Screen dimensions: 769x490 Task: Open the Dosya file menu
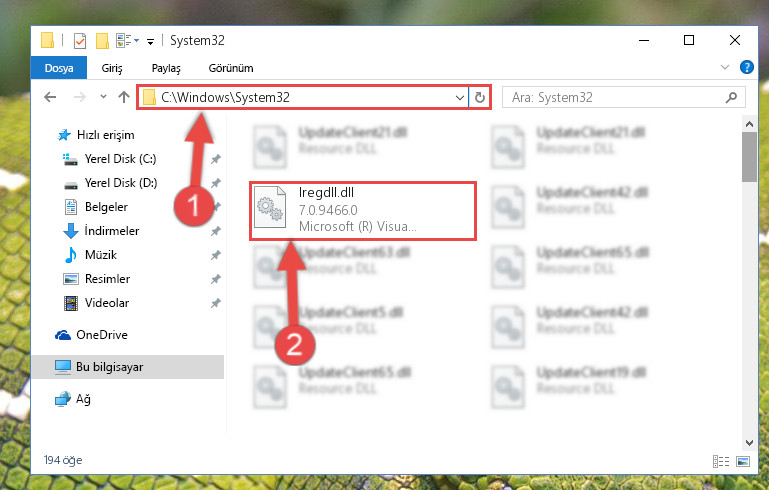pos(59,68)
